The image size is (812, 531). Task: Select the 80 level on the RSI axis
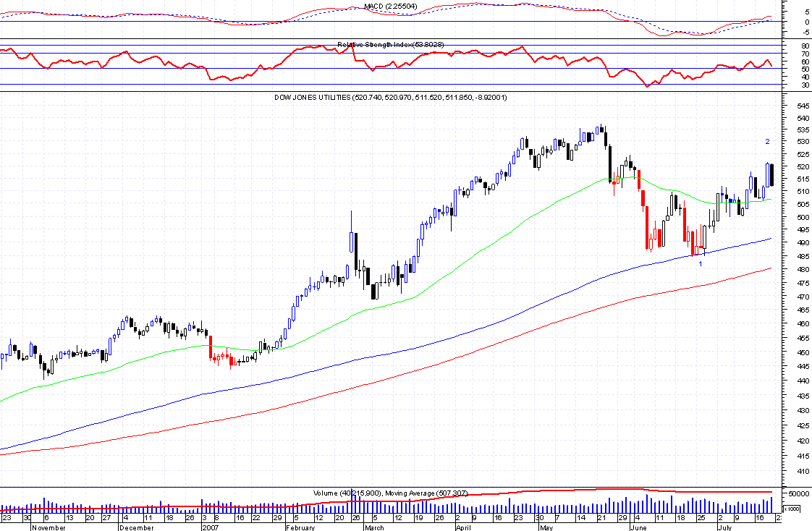805,46
